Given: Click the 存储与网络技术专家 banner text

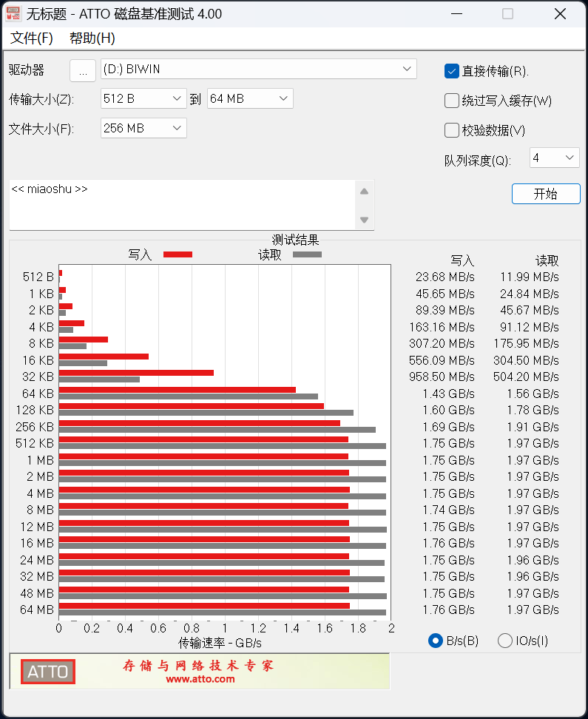Looking at the screenshot, I should (198, 665).
